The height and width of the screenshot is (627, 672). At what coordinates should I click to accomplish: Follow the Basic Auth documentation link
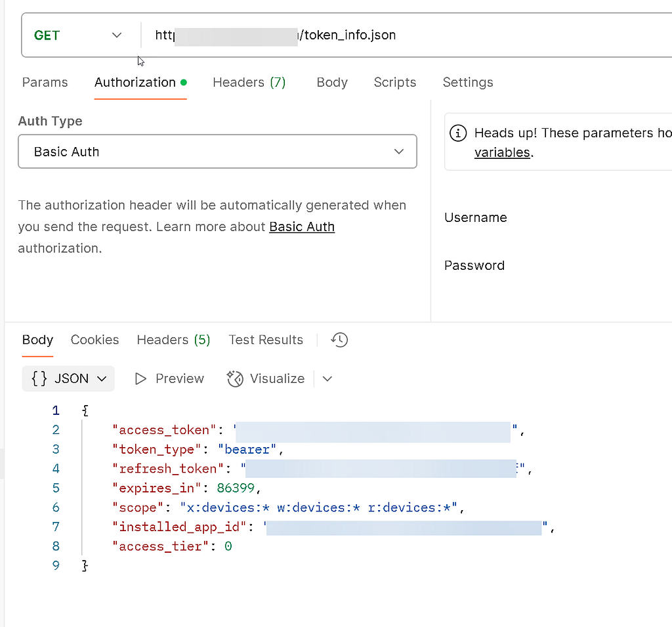[x=302, y=227]
